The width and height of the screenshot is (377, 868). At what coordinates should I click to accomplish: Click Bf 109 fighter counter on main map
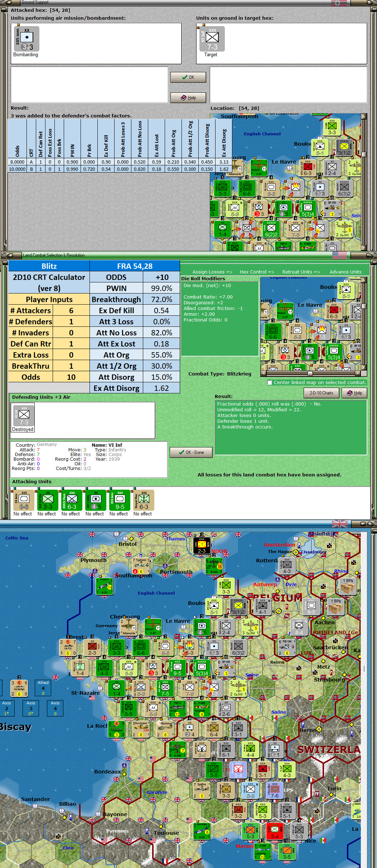(x=226, y=668)
